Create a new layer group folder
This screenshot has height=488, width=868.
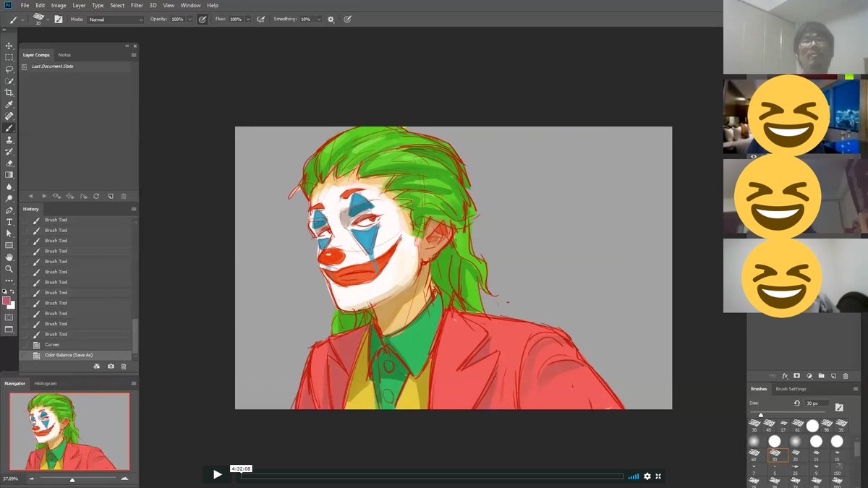(821, 376)
